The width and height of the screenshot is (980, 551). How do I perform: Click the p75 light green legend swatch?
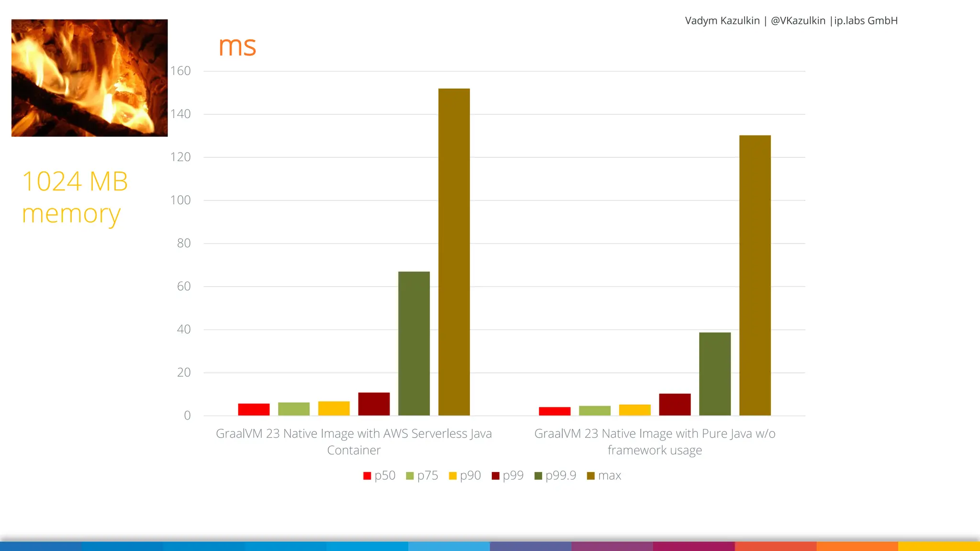(x=410, y=476)
